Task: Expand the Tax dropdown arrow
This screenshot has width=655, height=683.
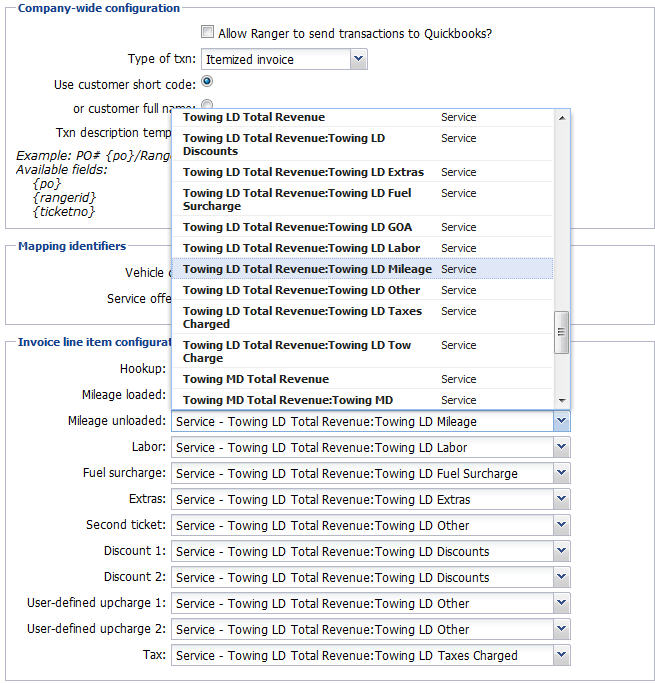Action: (x=562, y=656)
